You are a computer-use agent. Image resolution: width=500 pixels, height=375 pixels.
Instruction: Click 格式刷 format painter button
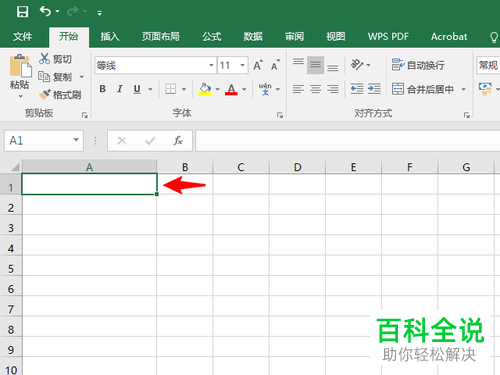coord(60,95)
